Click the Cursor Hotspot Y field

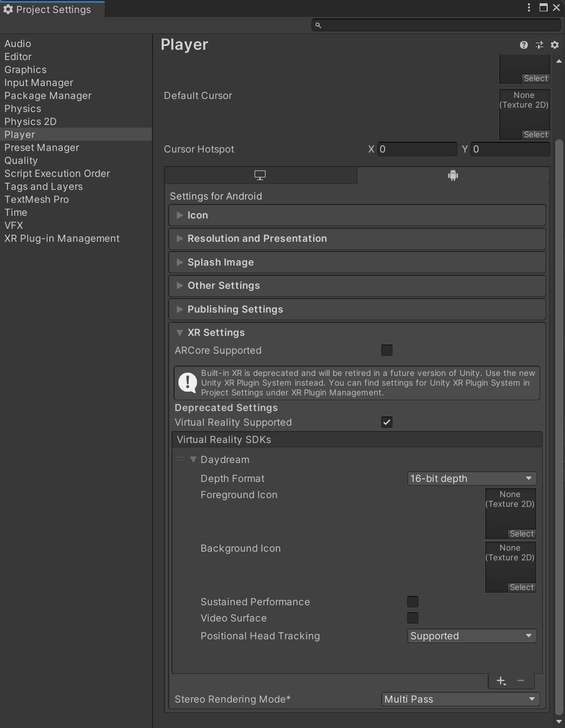coord(510,149)
